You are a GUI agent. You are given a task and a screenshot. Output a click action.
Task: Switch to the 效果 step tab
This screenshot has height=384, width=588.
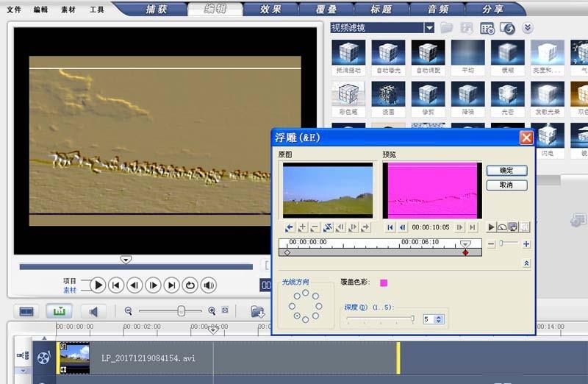[x=271, y=9]
